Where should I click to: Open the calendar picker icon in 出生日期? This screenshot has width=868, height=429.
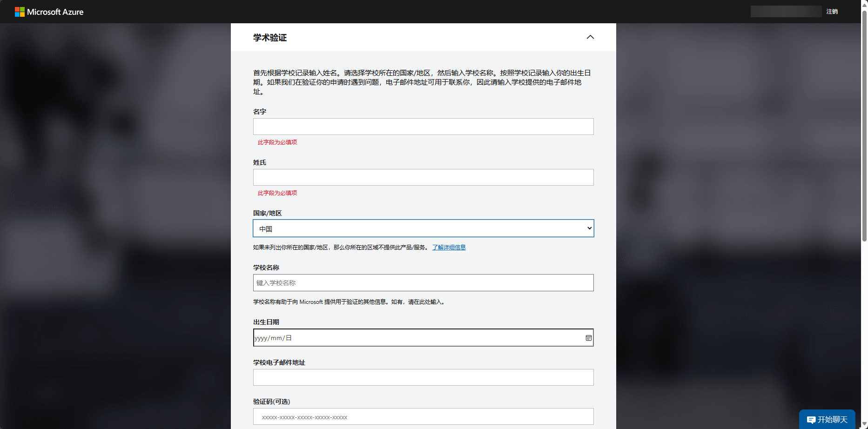(588, 338)
